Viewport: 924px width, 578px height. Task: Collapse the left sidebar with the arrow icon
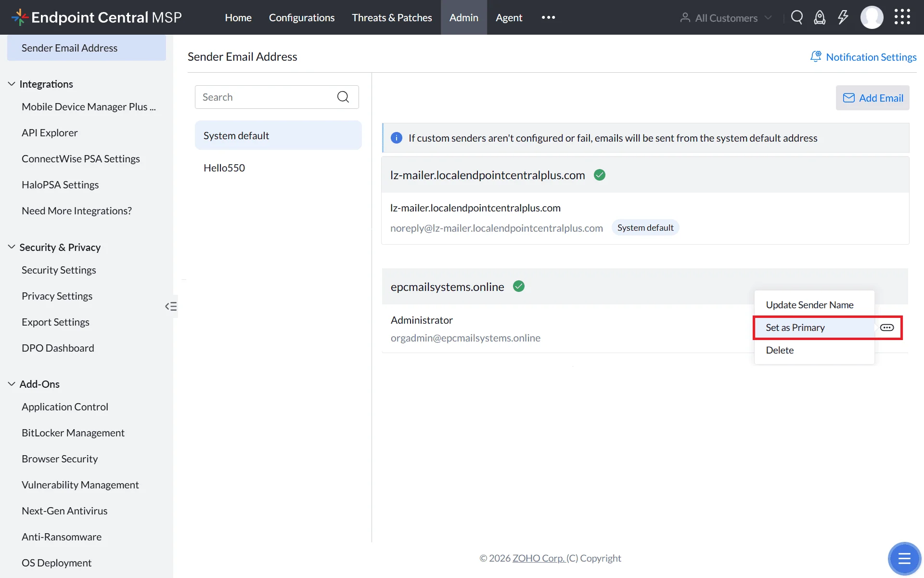point(171,306)
